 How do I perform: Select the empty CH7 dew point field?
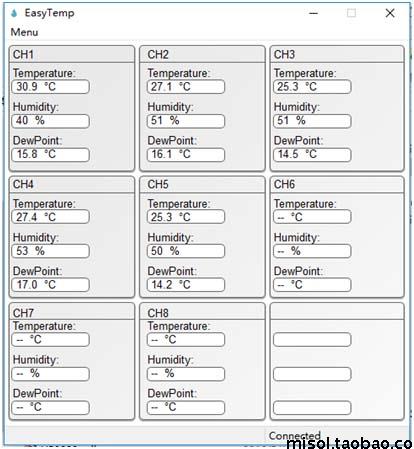click(51, 407)
